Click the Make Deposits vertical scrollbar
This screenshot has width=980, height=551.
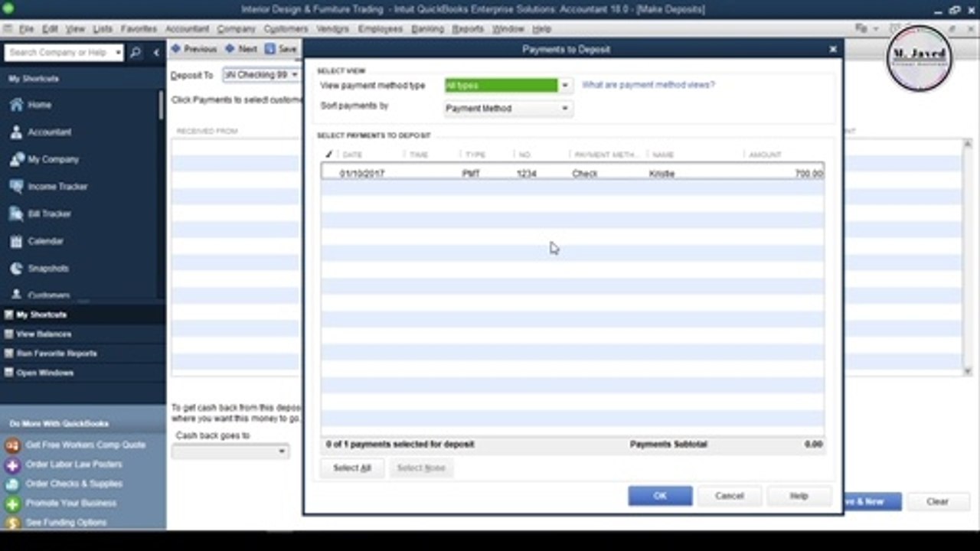point(968,256)
